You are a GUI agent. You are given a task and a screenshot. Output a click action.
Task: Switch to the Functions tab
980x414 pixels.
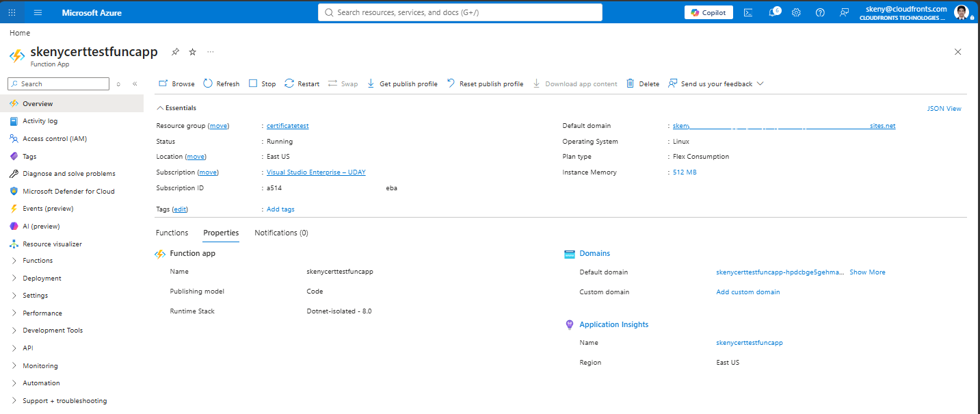pos(172,233)
